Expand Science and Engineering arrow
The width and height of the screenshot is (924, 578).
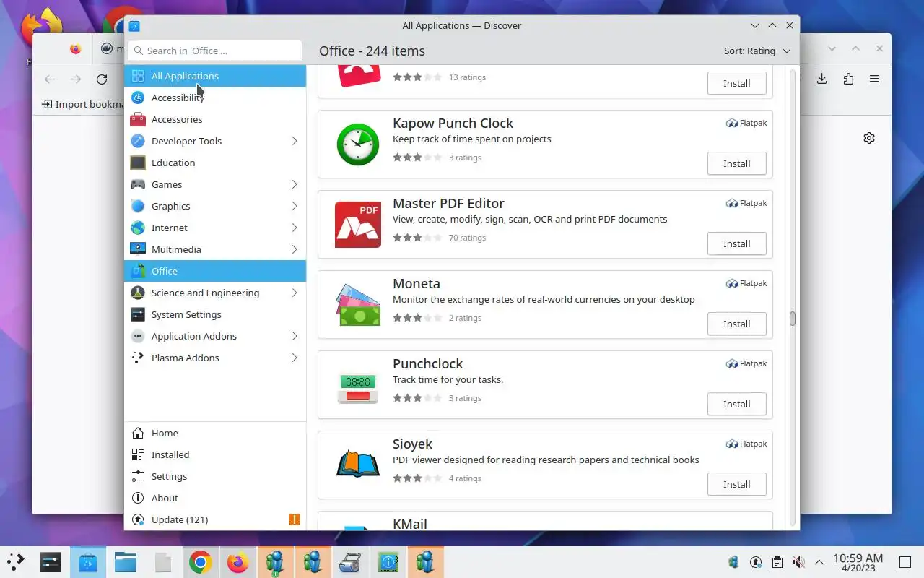click(x=295, y=293)
